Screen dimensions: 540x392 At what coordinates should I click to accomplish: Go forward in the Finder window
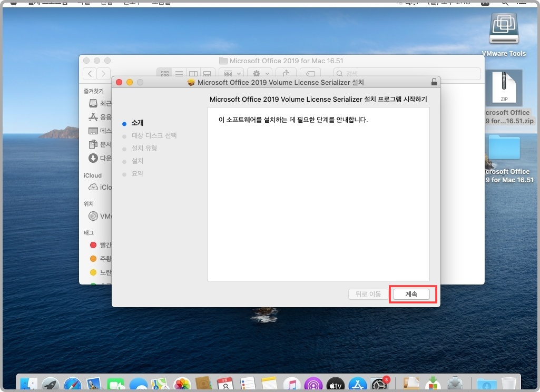(103, 73)
